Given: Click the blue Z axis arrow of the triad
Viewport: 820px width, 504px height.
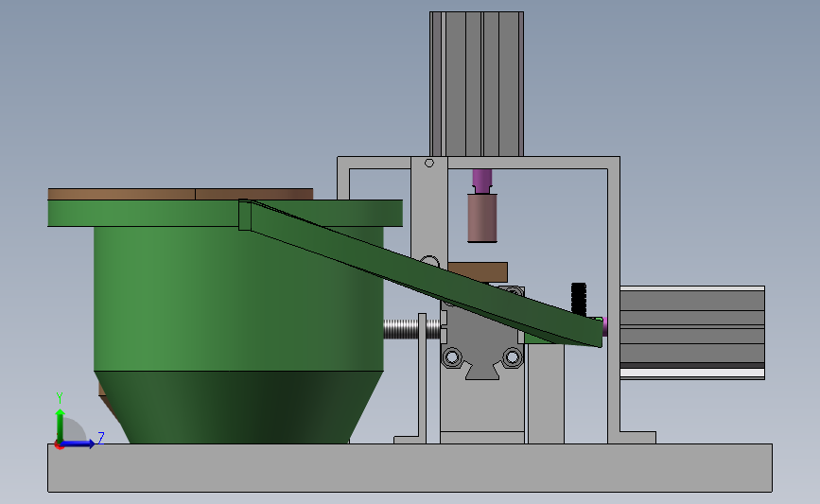Looking at the screenshot, I should click(79, 443).
